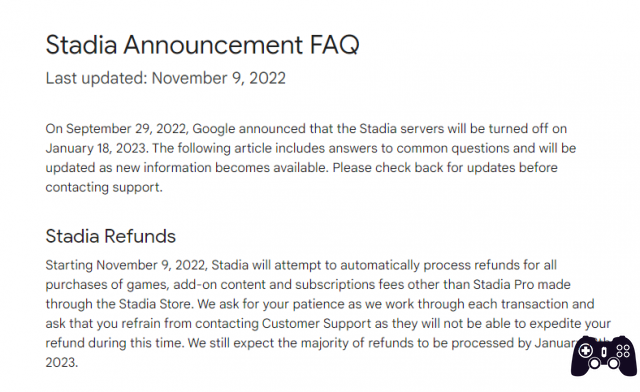Click the center pill button on the controller logo
Image resolution: width=640 pixels, height=392 pixels.
coord(604,352)
